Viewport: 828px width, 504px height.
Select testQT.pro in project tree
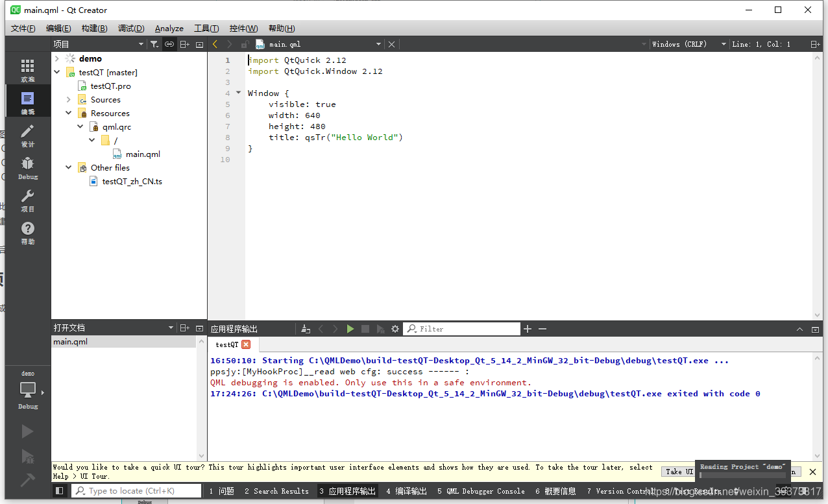110,86
